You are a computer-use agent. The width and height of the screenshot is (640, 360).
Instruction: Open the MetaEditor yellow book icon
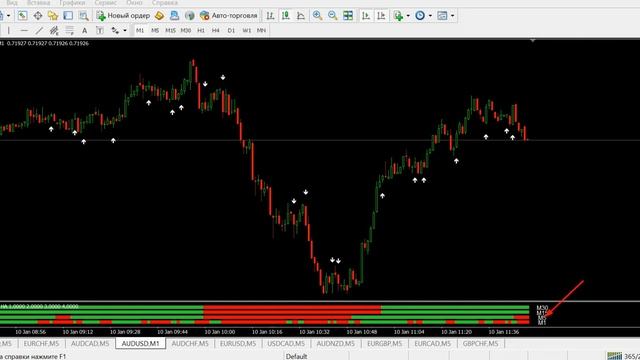pyautogui.click(x=160, y=16)
